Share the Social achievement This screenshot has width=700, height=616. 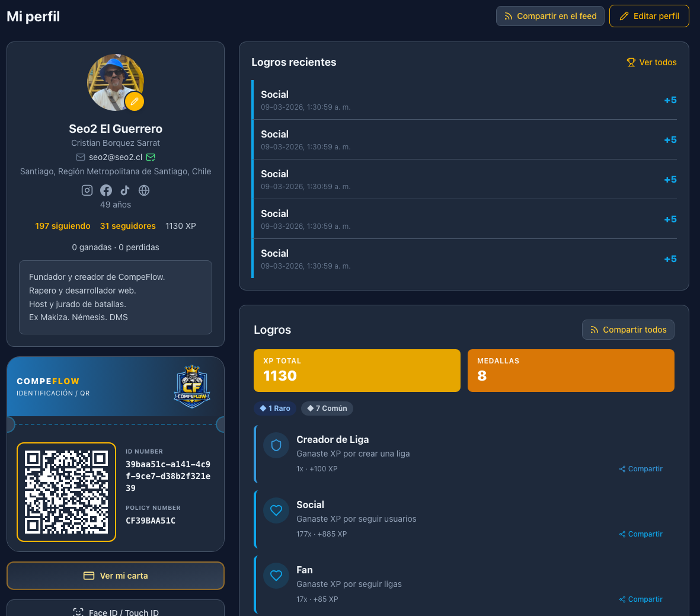(x=641, y=534)
